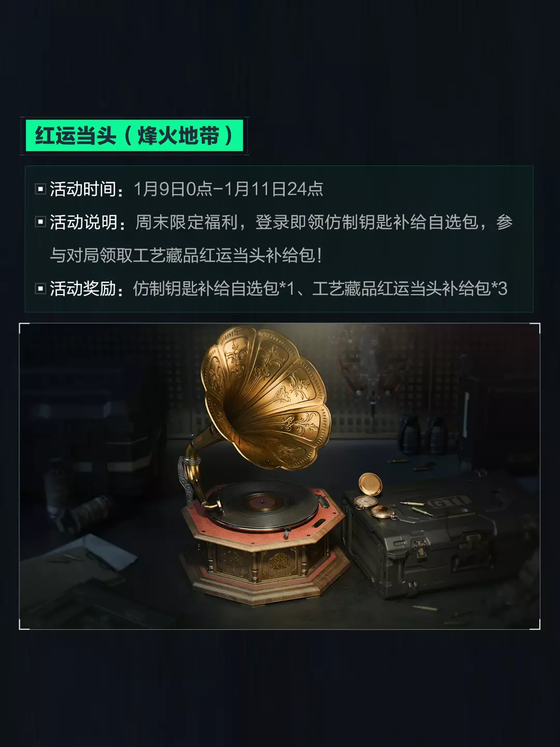Click the GTI logo on the black case
This screenshot has width=560, height=747.
coord(449,502)
